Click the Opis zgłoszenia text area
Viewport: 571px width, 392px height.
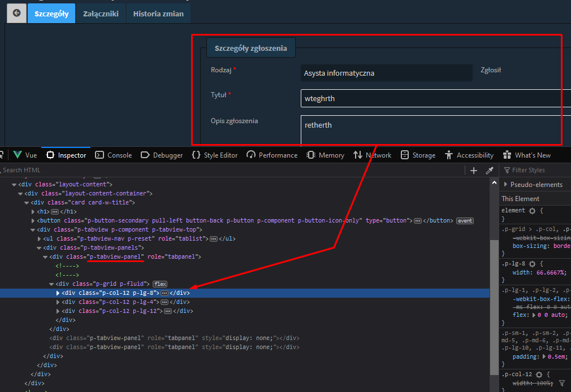(x=435, y=130)
